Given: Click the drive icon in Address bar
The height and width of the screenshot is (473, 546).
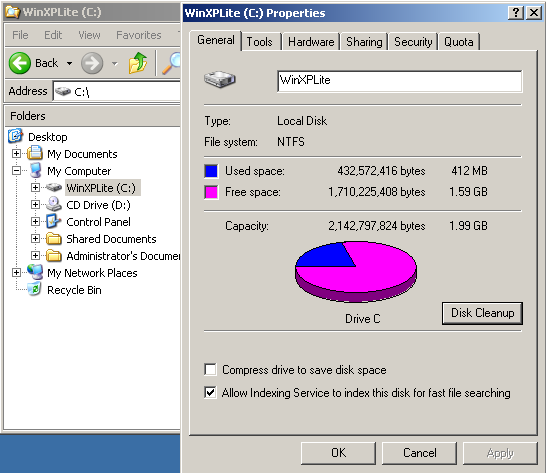Looking at the screenshot, I should click(63, 92).
